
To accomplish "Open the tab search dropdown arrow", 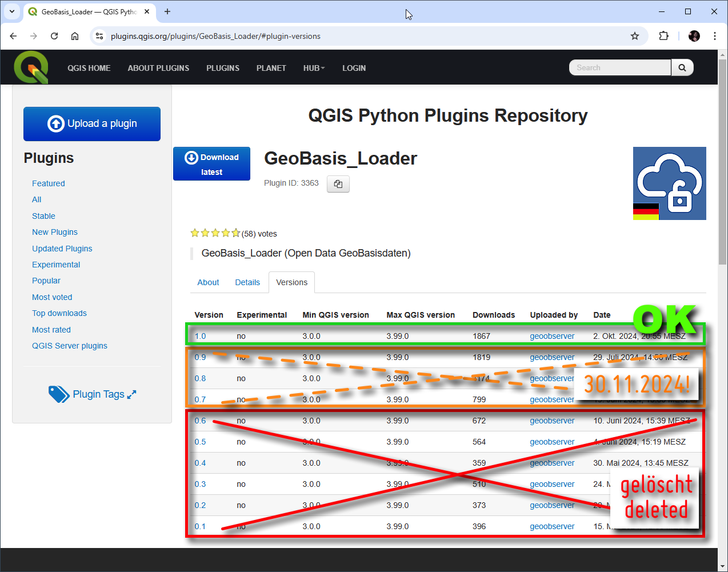I will (x=12, y=11).
